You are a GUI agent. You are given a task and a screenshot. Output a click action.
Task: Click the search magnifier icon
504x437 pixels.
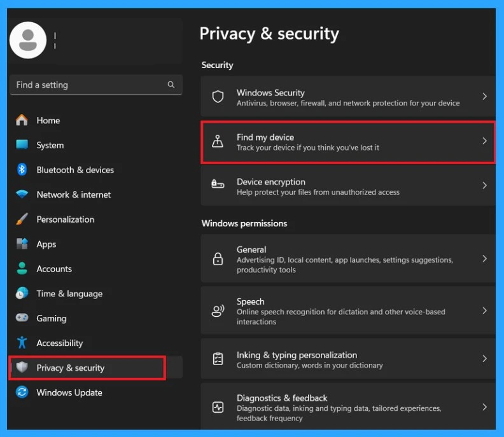[171, 85]
